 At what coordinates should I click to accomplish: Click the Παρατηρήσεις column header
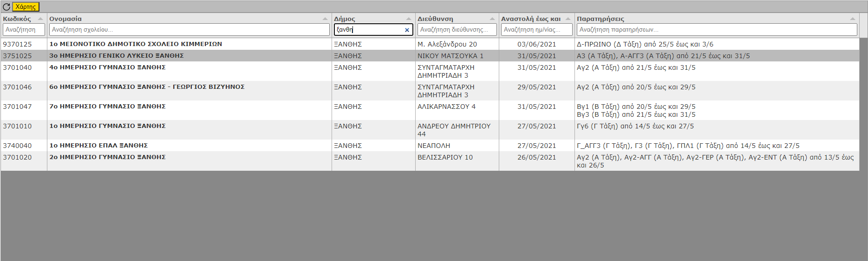pyautogui.click(x=600, y=19)
